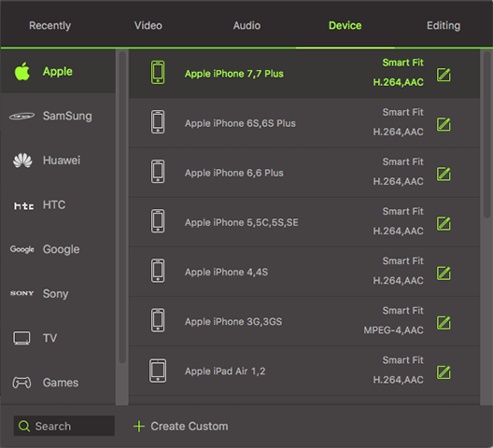Select the Huawei logo icon
Screen dimensions: 493x448
point(22,161)
